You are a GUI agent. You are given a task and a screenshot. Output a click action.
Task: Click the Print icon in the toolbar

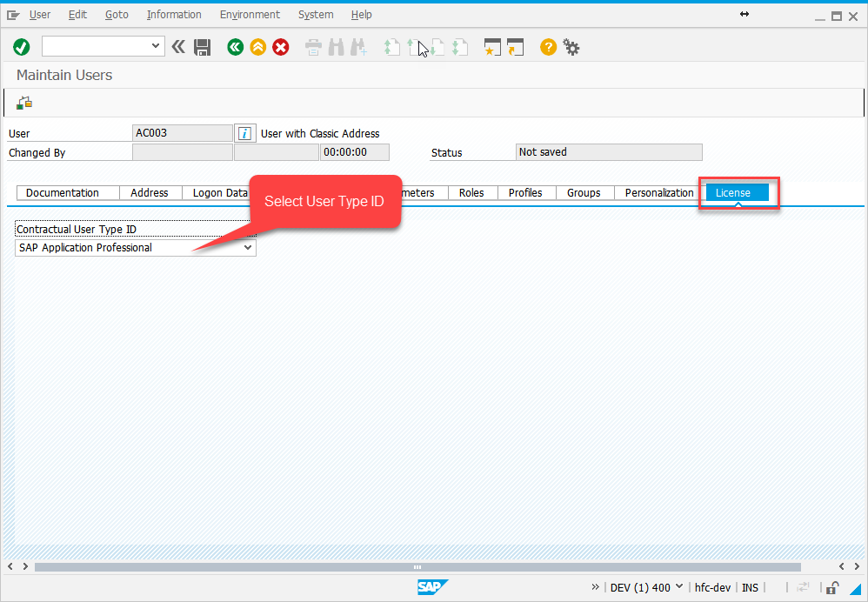(x=313, y=47)
